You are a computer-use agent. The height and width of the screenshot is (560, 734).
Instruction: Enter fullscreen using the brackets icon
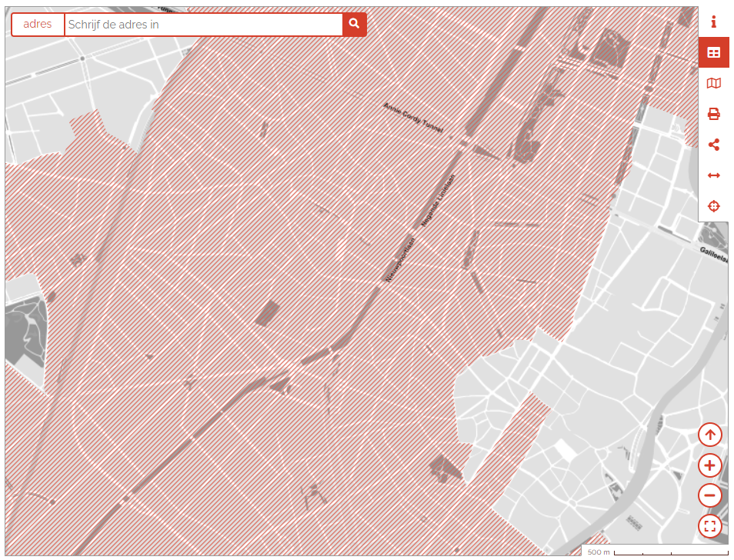[x=709, y=526]
